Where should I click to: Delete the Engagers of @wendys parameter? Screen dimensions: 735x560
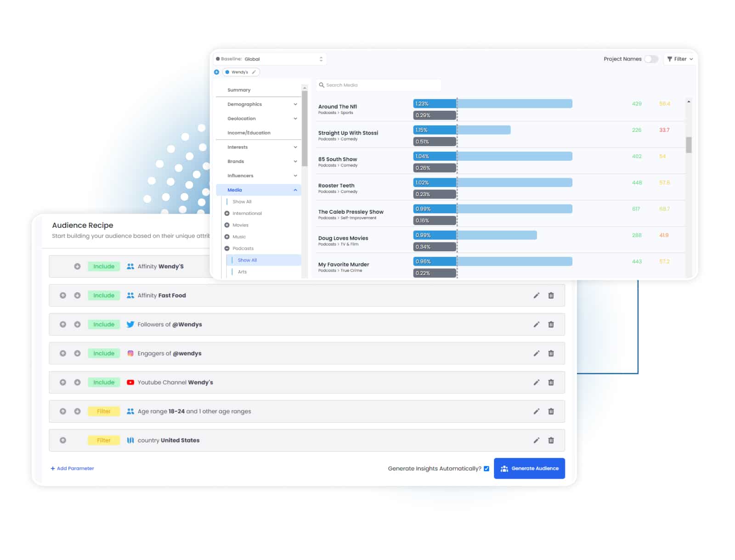click(551, 353)
